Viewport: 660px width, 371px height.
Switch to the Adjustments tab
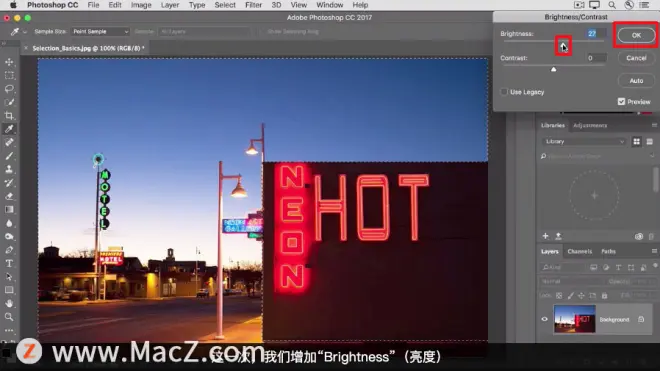[x=590, y=125]
